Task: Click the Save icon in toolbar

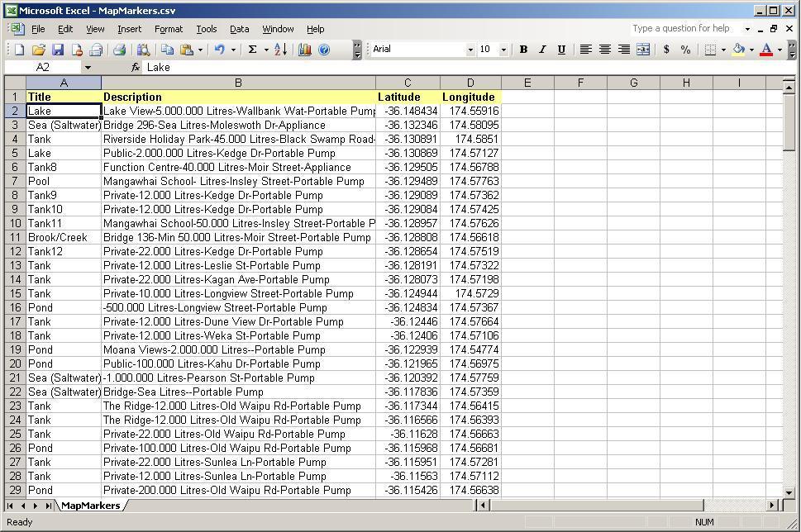Action: (x=58, y=50)
